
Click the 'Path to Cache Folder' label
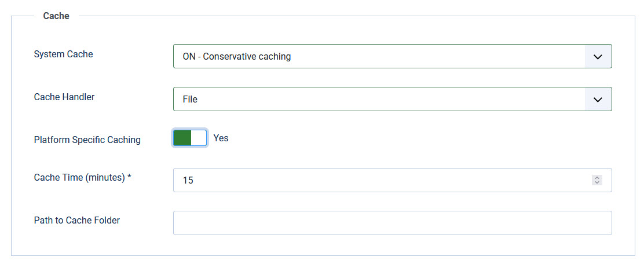(77, 220)
